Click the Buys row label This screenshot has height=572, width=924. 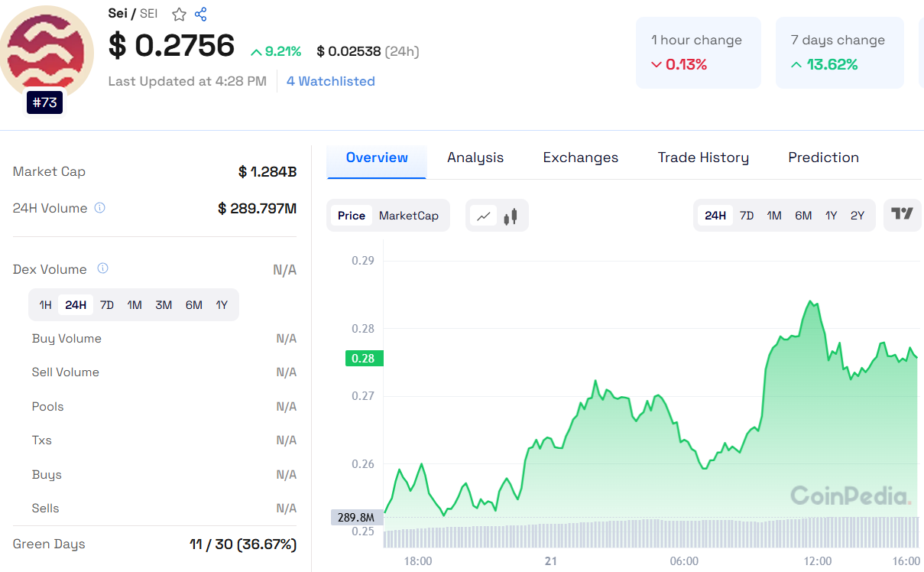(x=47, y=474)
